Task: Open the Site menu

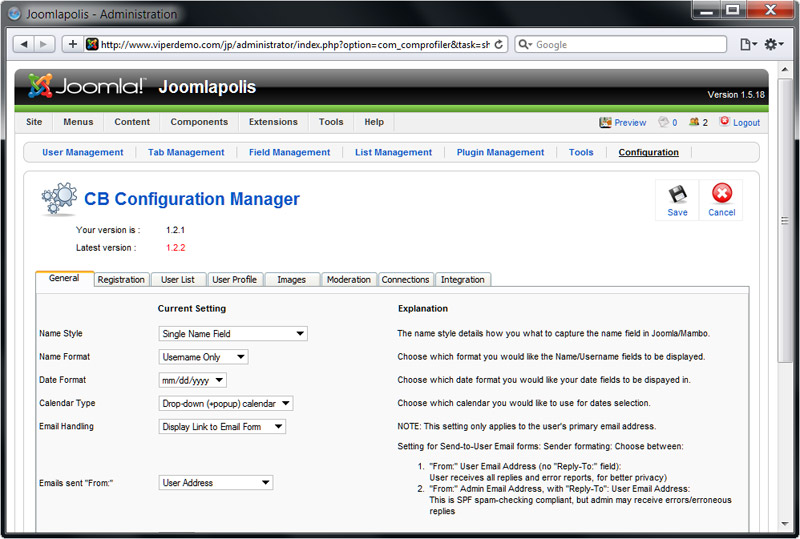Action: point(34,122)
